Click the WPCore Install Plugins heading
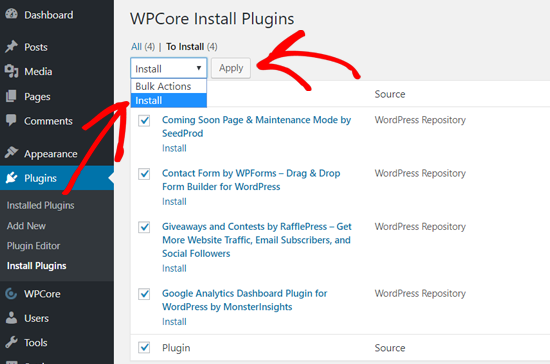 coord(212,19)
